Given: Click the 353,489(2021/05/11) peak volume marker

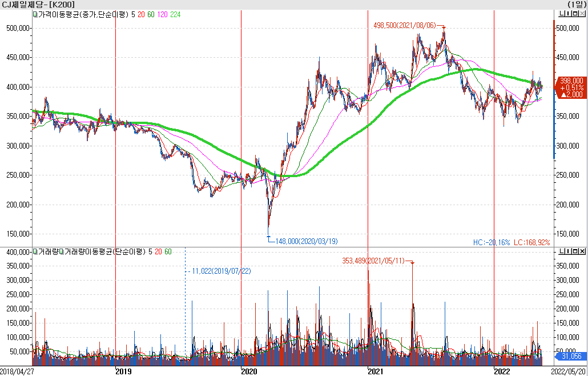Looking at the screenshot, I should coord(374,261).
